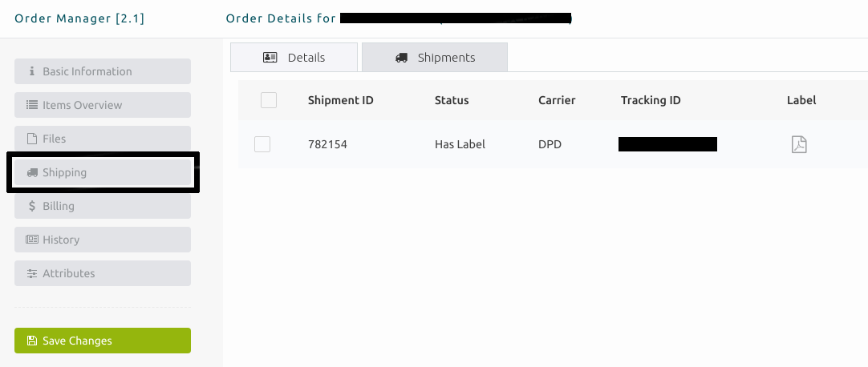The image size is (868, 367).
Task: Click the floppy disk icon on Save Changes
Action: click(x=32, y=341)
